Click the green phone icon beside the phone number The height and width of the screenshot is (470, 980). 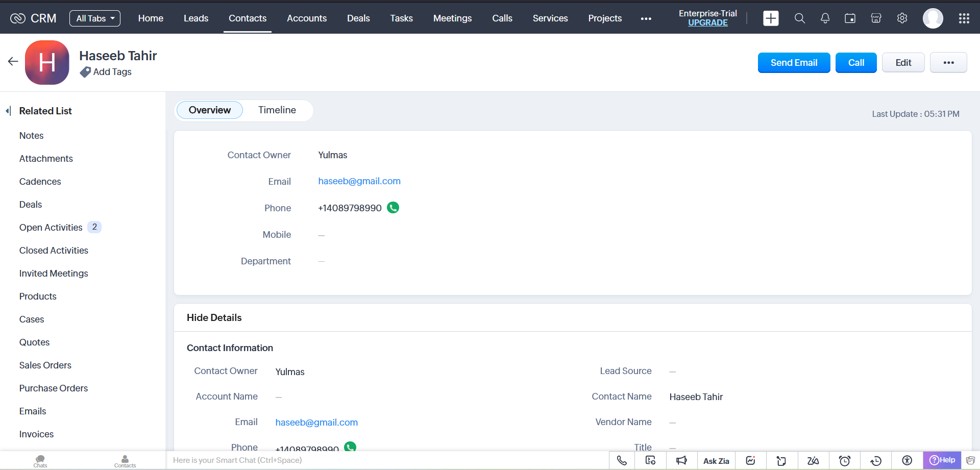pos(393,208)
